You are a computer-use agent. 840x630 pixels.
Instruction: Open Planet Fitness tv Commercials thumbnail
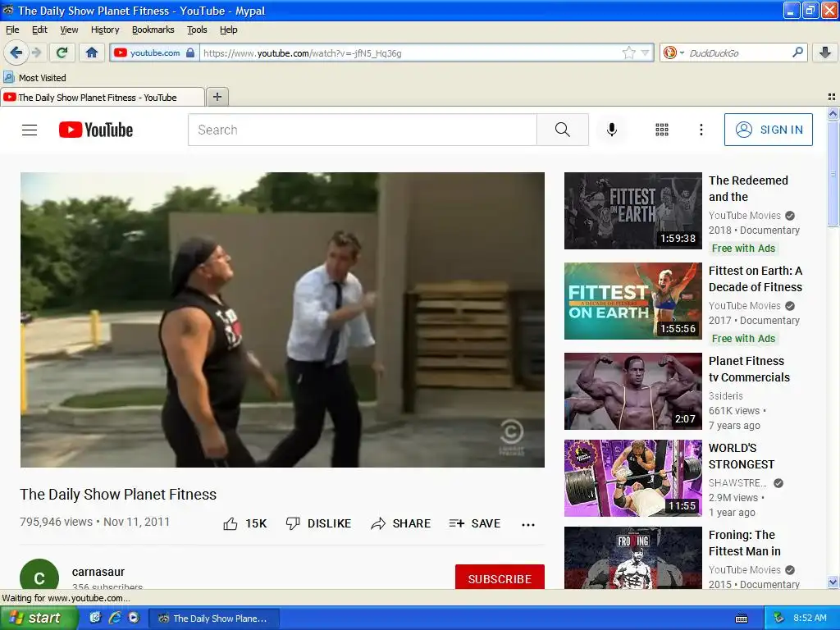tap(632, 391)
